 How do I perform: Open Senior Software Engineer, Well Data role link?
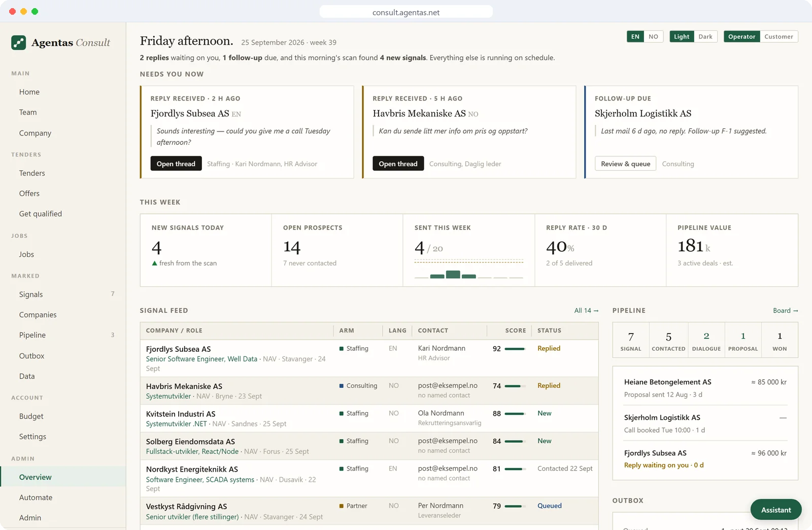[201, 359]
